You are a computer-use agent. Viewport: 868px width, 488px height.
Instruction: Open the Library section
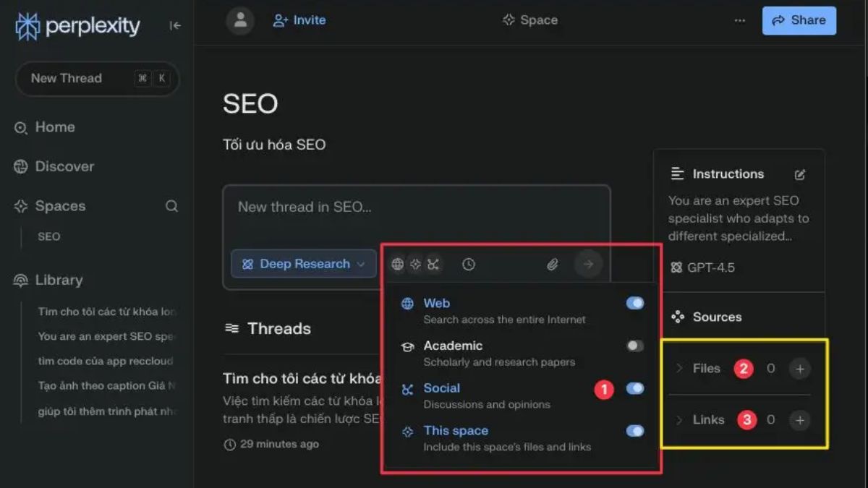click(x=48, y=280)
